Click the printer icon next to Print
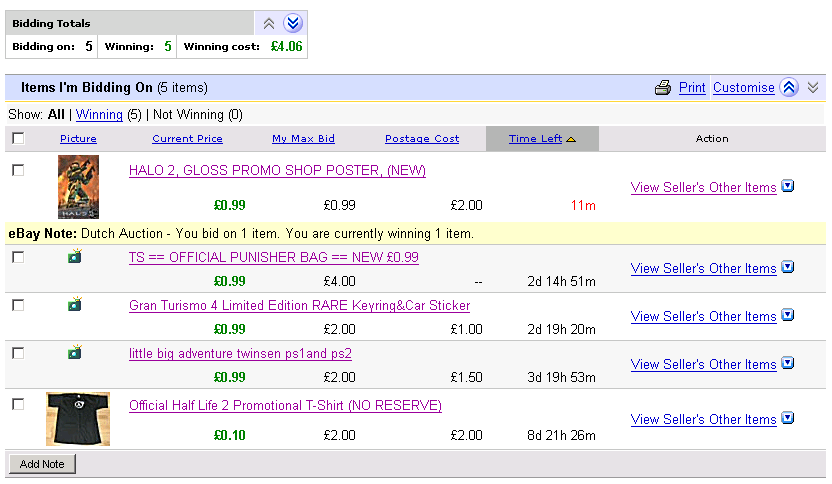The image size is (832, 484). point(662,88)
